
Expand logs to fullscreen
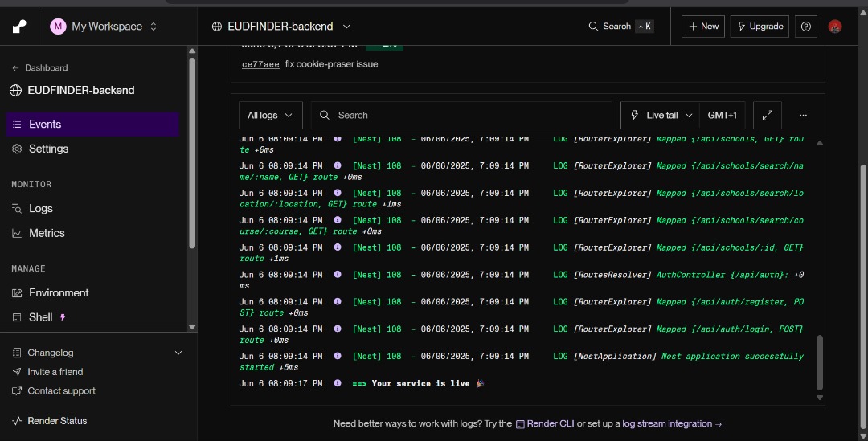768,115
